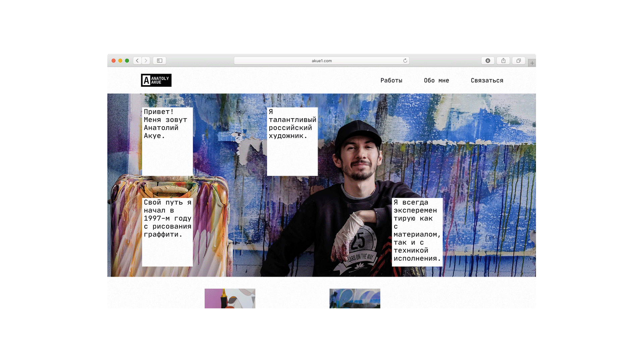Click the Safari forward arrow button
The width and height of the screenshot is (644, 362).
tap(146, 61)
